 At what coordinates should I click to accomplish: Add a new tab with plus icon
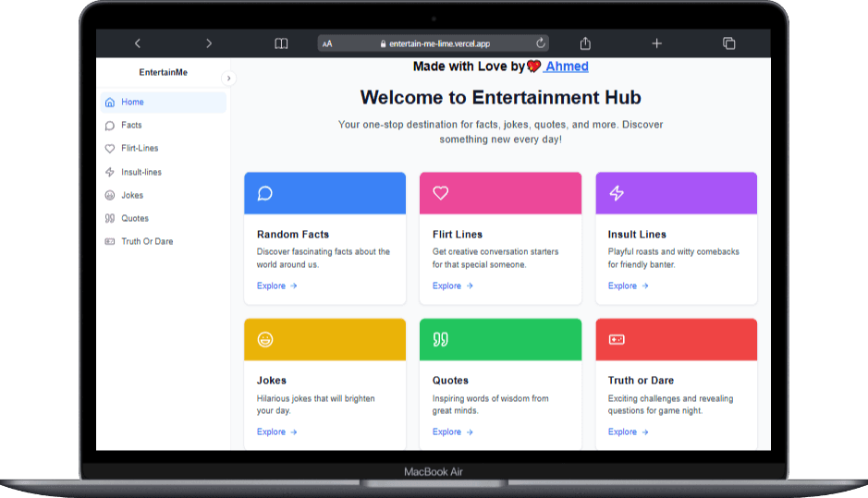(656, 43)
